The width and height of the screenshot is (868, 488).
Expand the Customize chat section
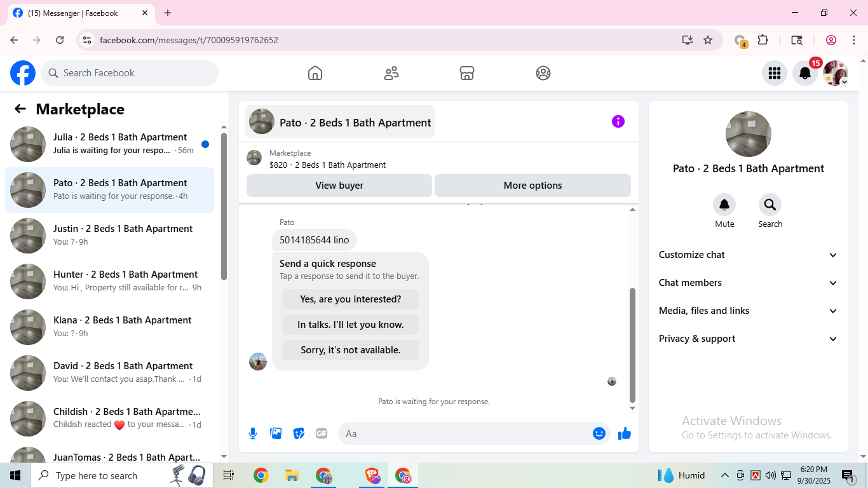(x=749, y=255)
